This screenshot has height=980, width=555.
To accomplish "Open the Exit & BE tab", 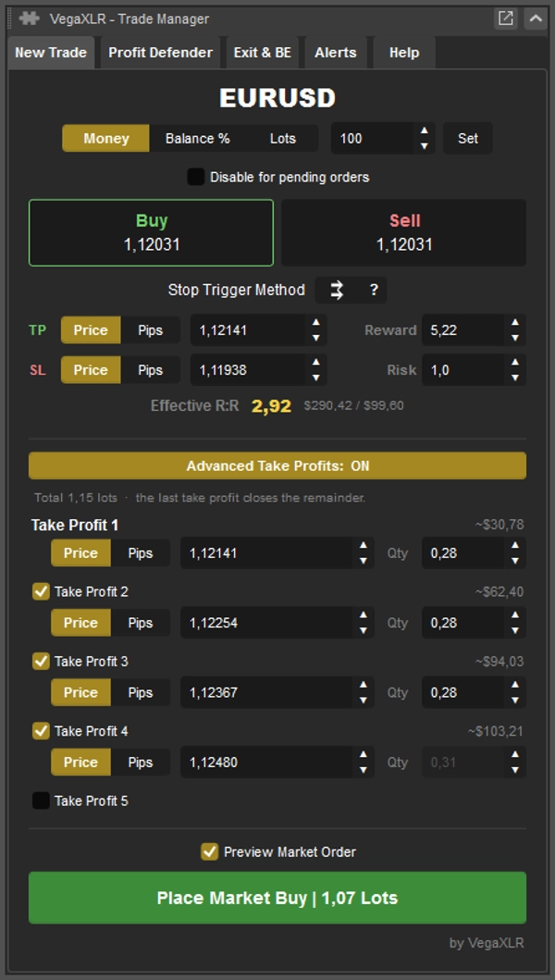I will point(263,53).
